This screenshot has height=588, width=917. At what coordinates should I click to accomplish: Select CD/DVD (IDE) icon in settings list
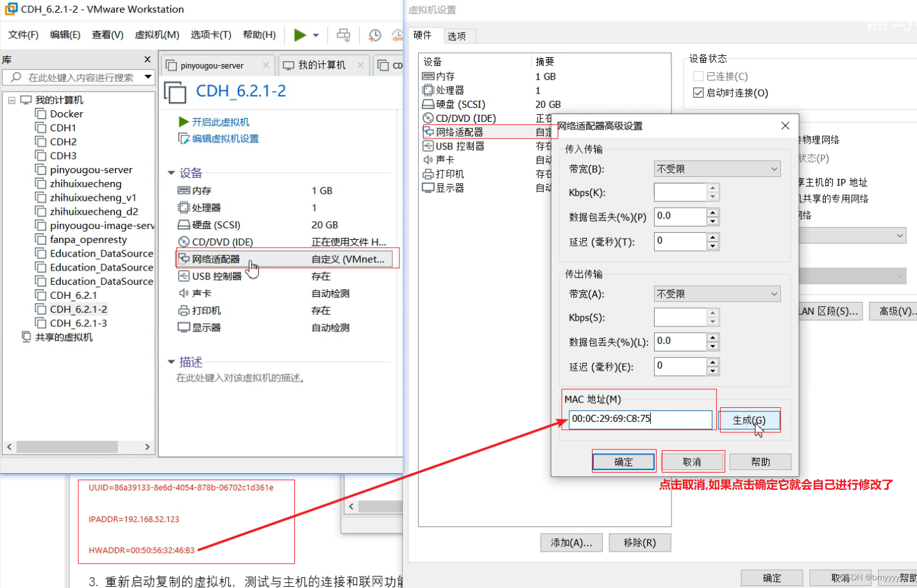point(428,118)
